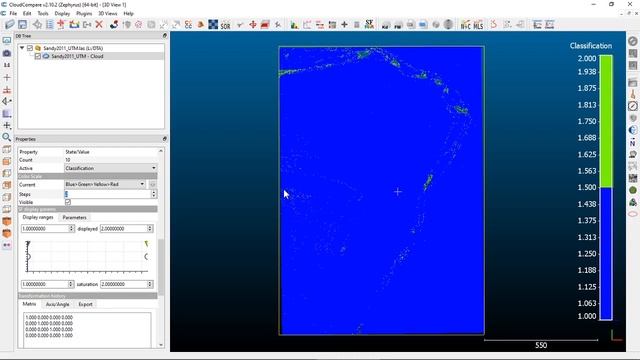
Task: Switch to the Export tab
Action: pyautogui.click(x=85, y=304)
